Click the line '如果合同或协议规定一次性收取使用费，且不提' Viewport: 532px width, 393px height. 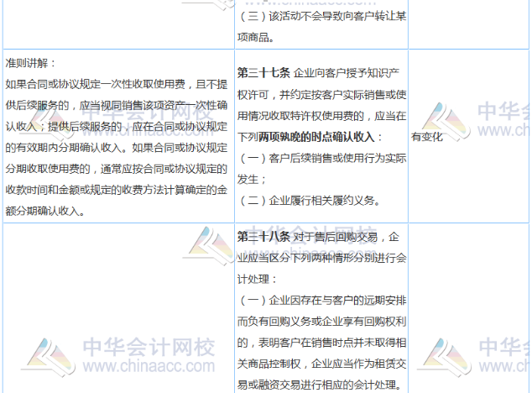point(117,84)
